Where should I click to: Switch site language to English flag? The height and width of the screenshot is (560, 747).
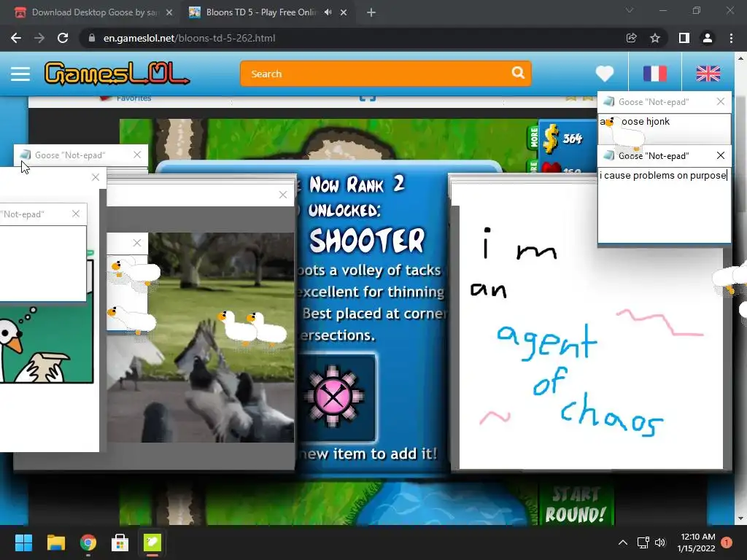[x=708, y=74]
